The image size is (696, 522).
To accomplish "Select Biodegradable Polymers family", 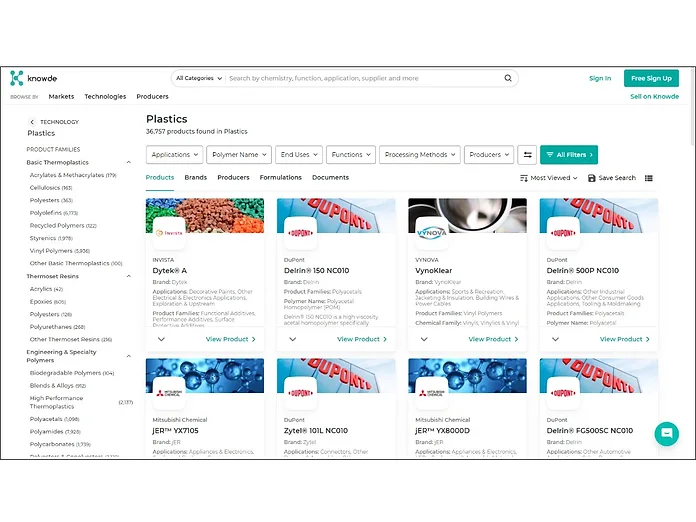I will click(x=71, y=373).
